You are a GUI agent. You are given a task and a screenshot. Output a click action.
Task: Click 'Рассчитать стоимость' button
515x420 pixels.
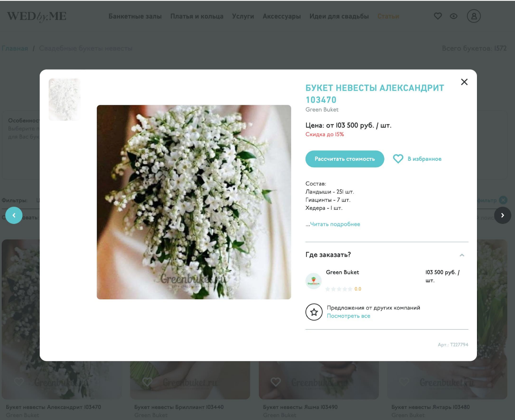click(344, 159)
